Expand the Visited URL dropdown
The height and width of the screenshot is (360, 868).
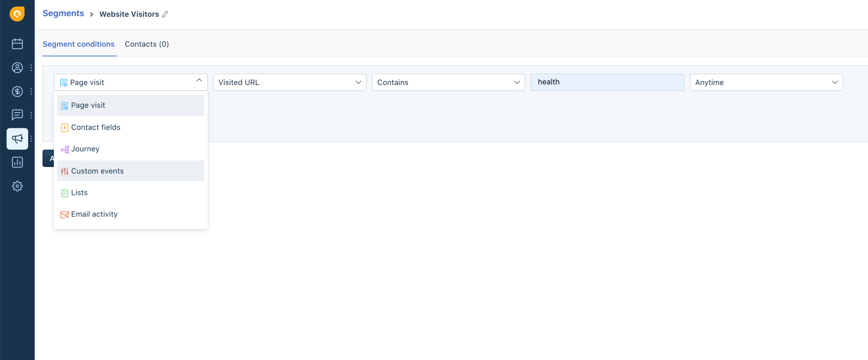tap(289, 82)
